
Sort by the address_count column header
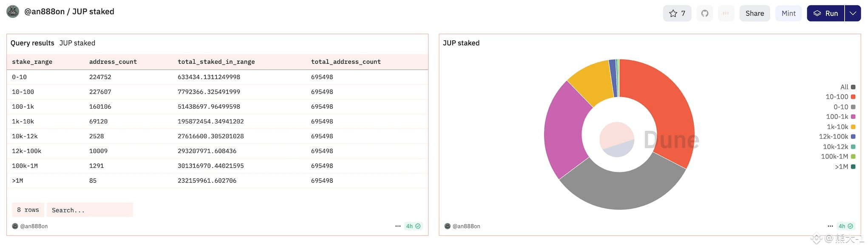pyautogui.click(x=113, y=62)
